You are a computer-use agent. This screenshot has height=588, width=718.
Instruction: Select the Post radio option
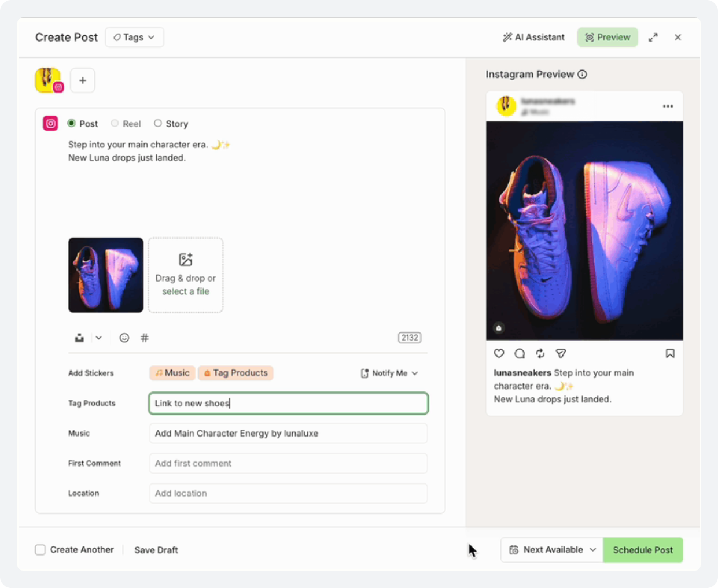point(72,123)
